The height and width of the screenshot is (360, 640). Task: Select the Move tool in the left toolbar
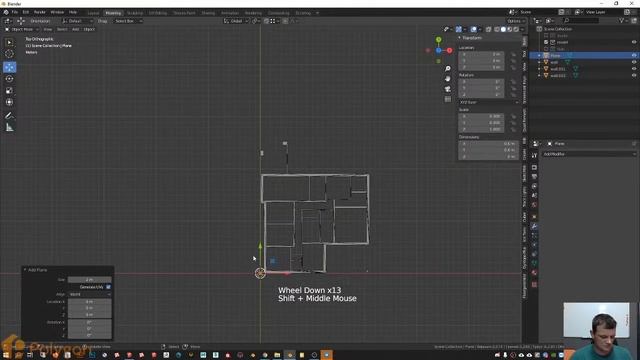point(9,67)
